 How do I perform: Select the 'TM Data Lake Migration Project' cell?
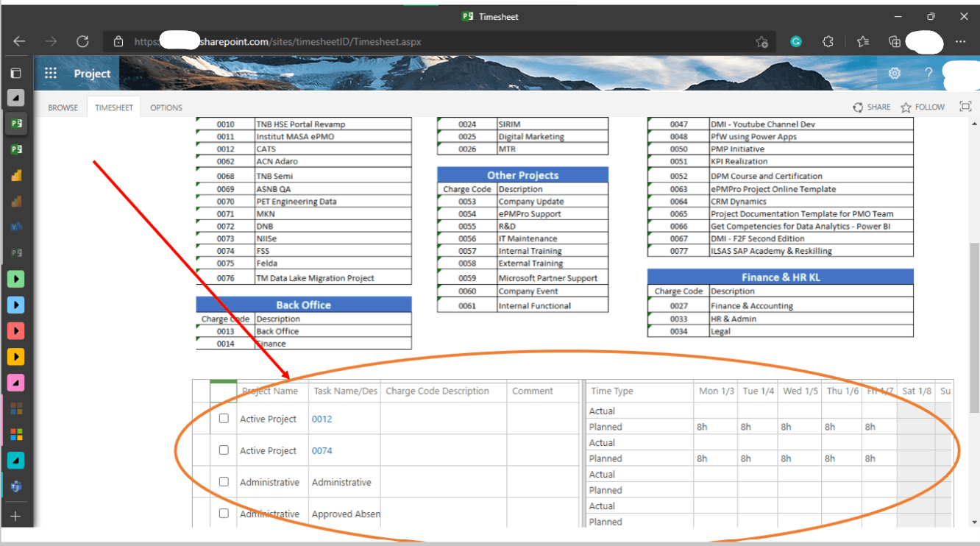click(333, 278)
